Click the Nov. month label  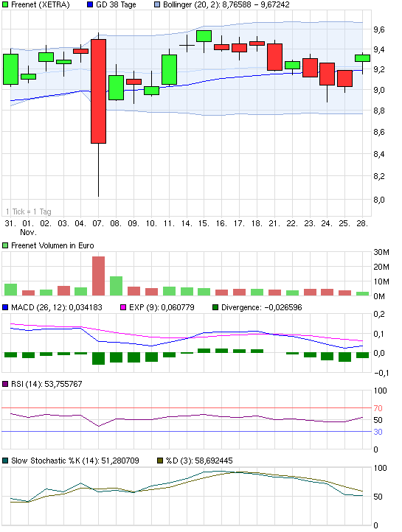pos(28,232)
